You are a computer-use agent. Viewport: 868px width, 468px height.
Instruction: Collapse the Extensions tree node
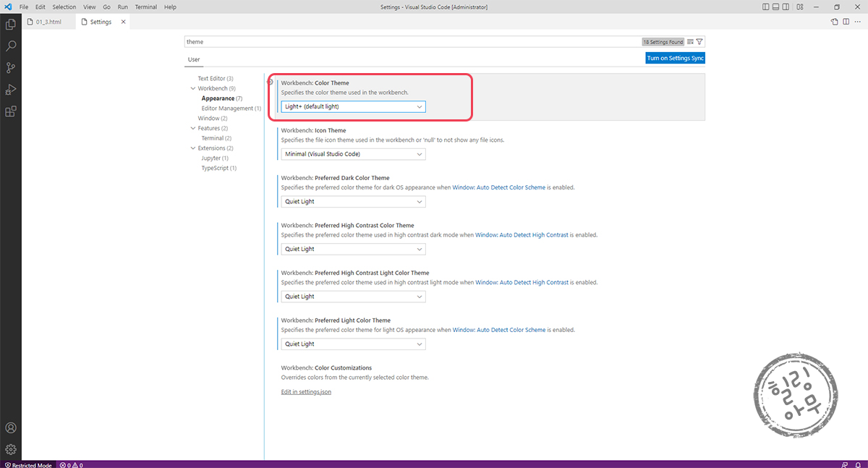coord(192,148)
